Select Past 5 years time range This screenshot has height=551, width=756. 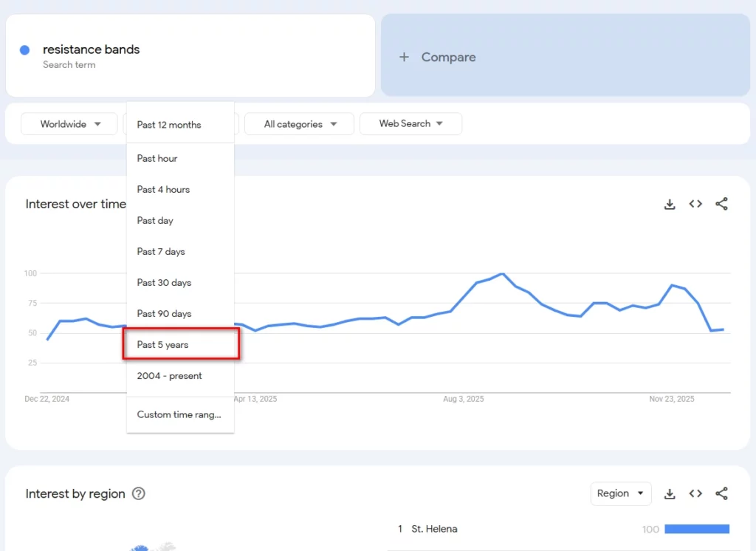(x=162, y=344)
